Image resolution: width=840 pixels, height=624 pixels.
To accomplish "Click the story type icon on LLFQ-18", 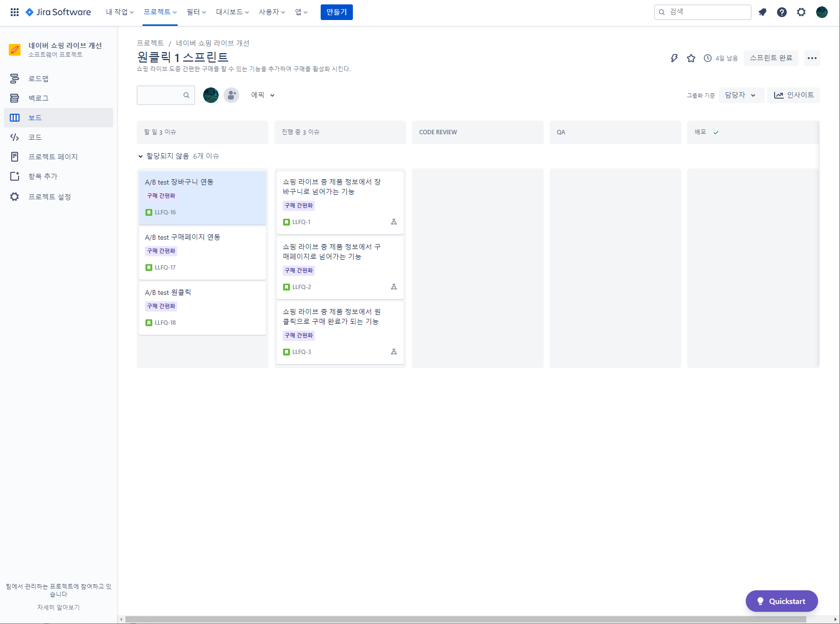I will pyautogui.click(x=149, y=323).
